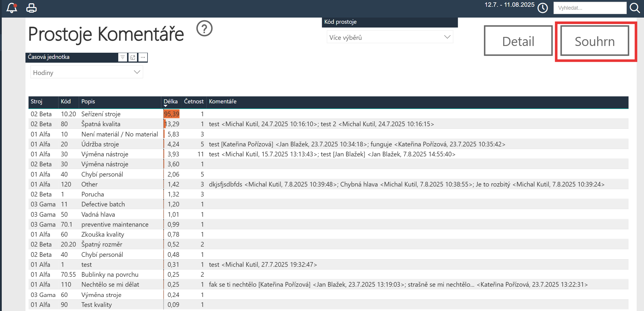Switch to the Souhrn view

point(595,41)
